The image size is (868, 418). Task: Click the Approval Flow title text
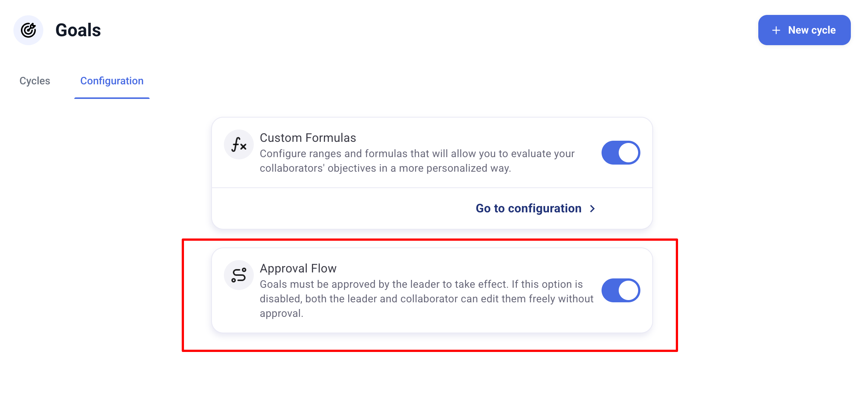[x=298, y=268]
